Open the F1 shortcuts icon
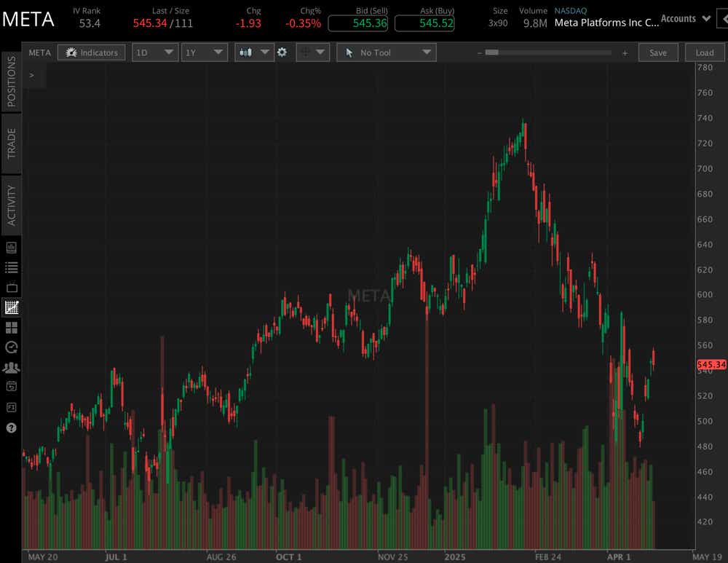The image size is (728, 563). click(12, 407)
